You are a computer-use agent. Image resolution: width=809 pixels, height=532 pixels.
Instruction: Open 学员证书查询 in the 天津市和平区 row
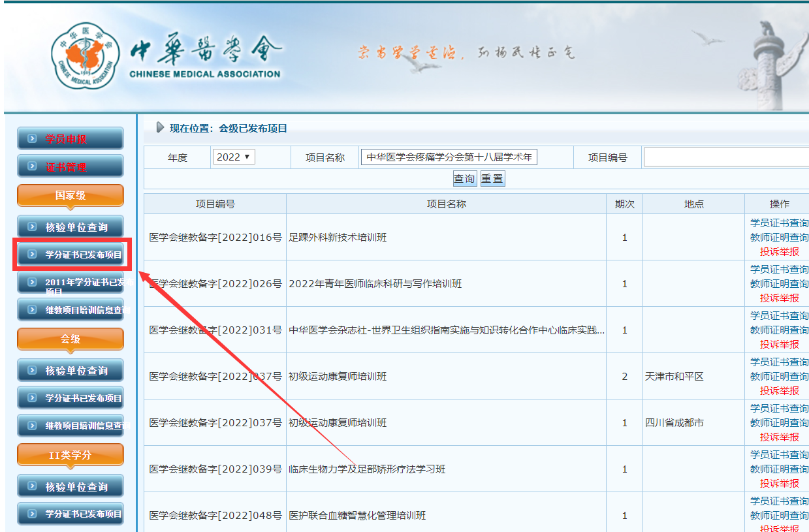[779, 362]
